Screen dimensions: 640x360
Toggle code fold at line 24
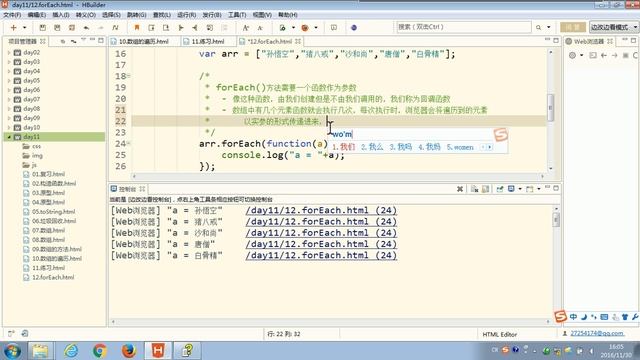(128, 144)
